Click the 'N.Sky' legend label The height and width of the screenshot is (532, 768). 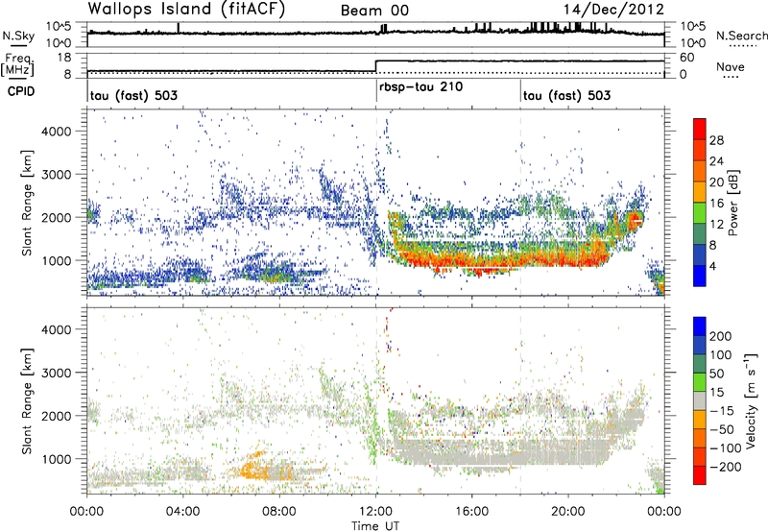[x=18, y=36]
